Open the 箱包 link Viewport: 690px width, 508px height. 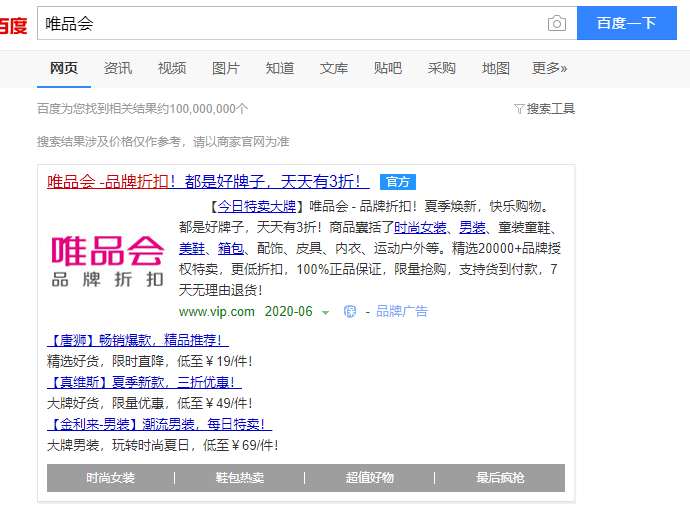[x=231, y=248]
